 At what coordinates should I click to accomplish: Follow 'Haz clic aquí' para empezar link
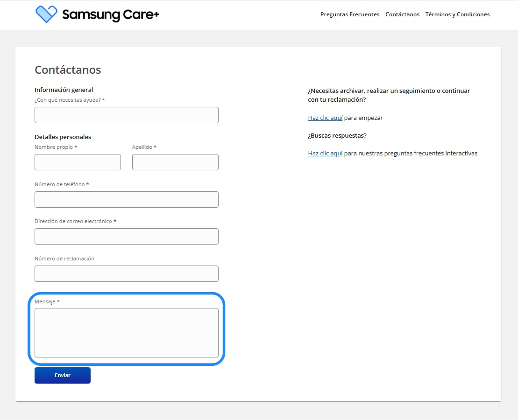tap(325, 118)
